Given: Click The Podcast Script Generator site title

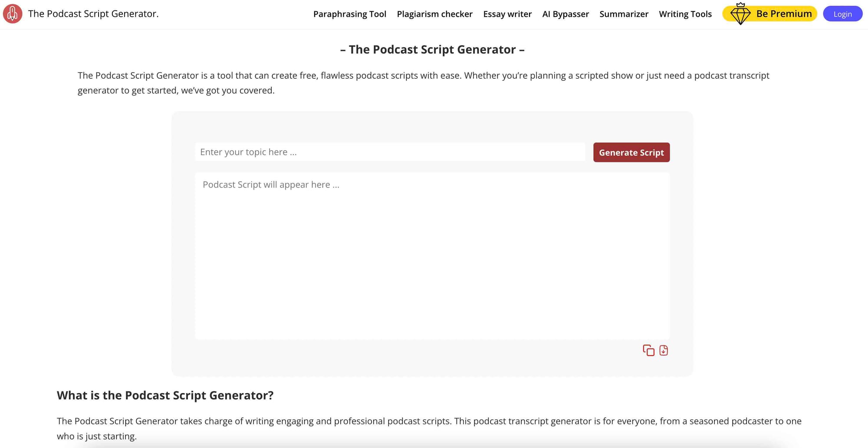Looking at the screenshot, I should pyautogui.click(x=94, y=13).
